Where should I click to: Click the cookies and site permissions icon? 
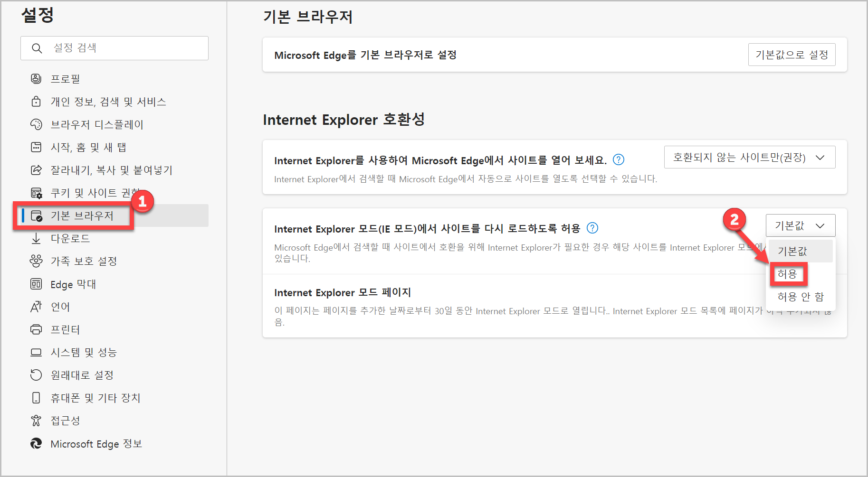pos(36,193)
